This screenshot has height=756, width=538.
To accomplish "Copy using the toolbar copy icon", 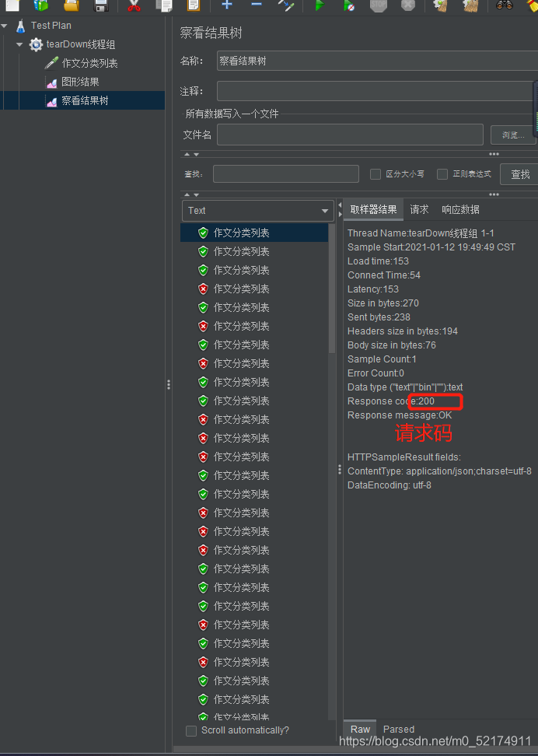I will pyautogui.click(x=164, y=5).
